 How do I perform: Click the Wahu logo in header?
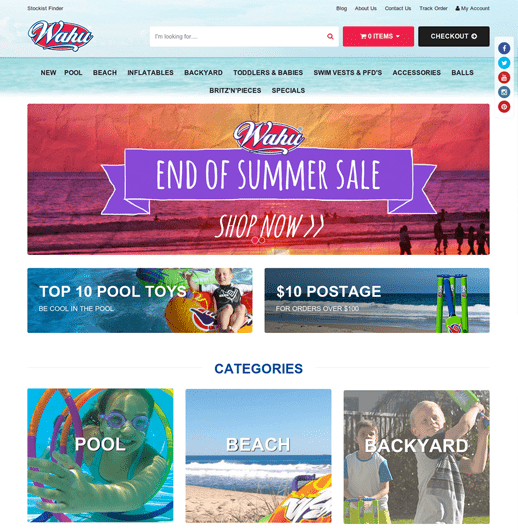point(60,36)
